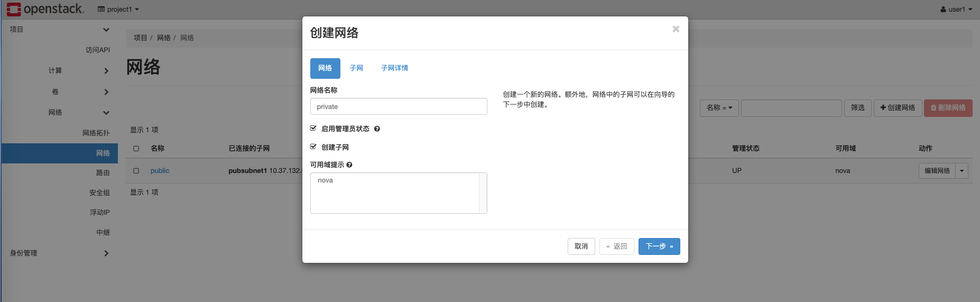Open 中继 in the sidebar
980x302 pixels.
pos(103,233)
